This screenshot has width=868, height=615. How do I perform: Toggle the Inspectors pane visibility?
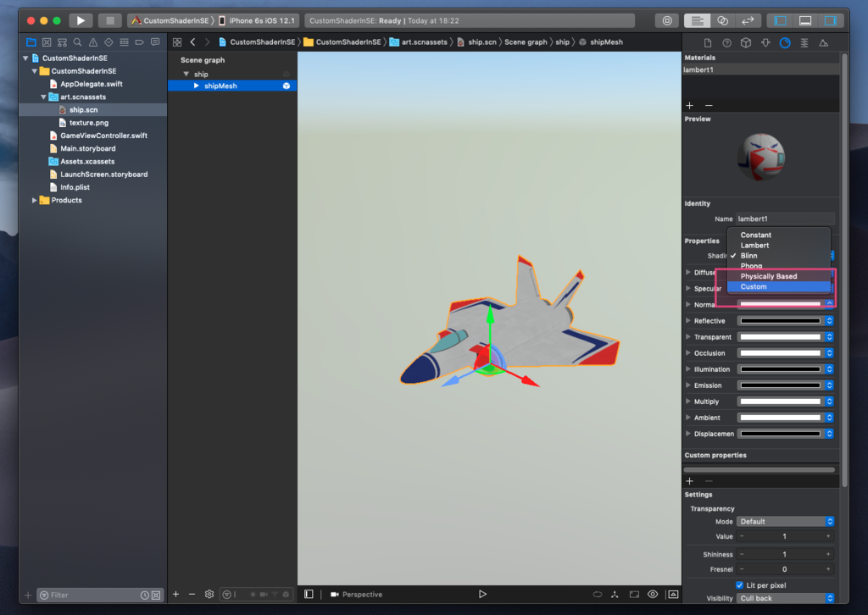[x=831, y=20]
